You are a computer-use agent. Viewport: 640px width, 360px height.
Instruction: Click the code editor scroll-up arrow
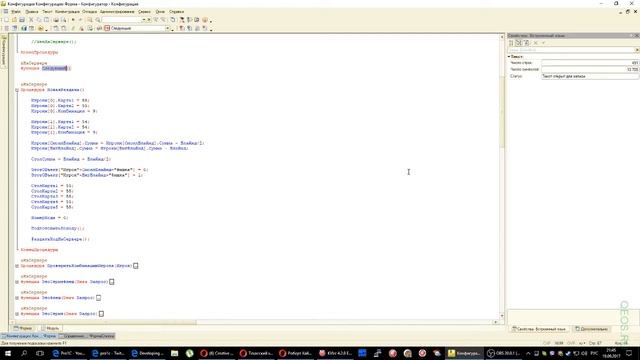(x=502, y=37)
